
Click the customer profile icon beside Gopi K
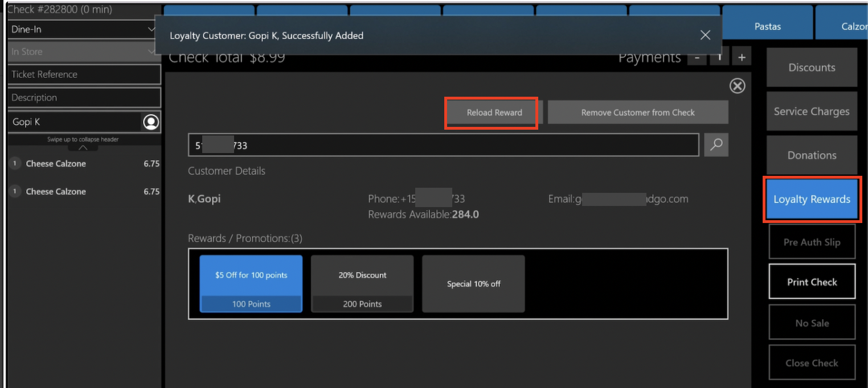point(151,122)
